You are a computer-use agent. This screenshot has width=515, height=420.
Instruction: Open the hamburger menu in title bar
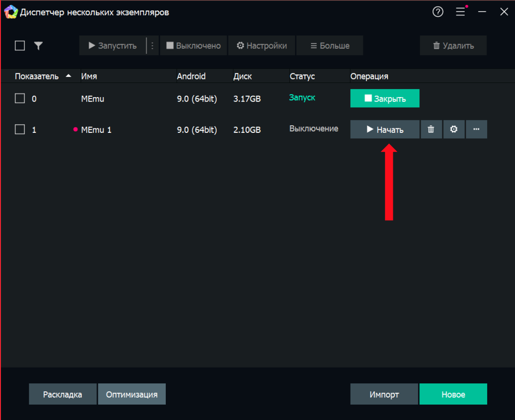tap(460, 12)
